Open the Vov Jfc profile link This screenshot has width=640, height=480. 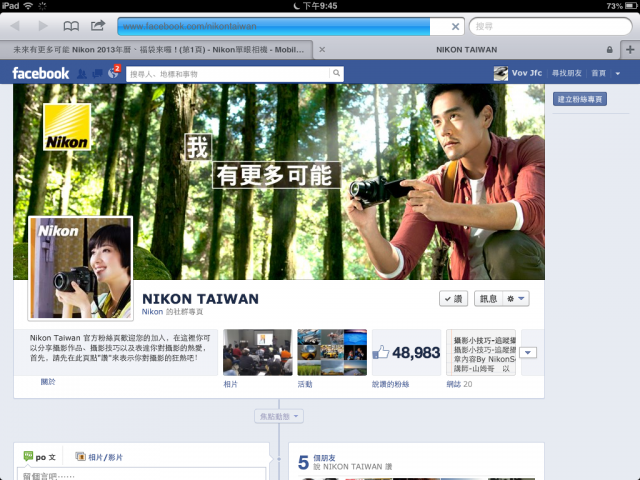pyautogui.click(x=527, y=73)
